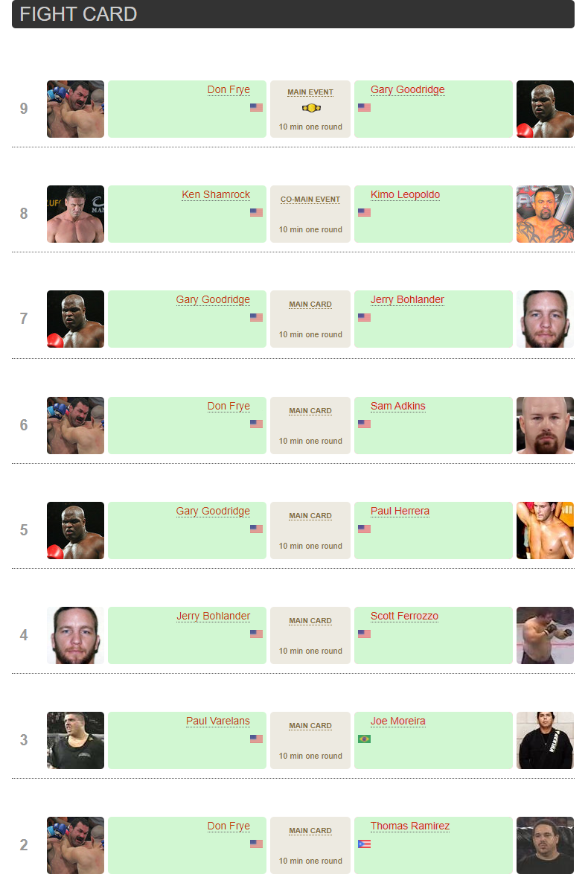Open Scott Ferrozzo's fighter photo
This screenshot has width=588, height=889.
[545, 635]
